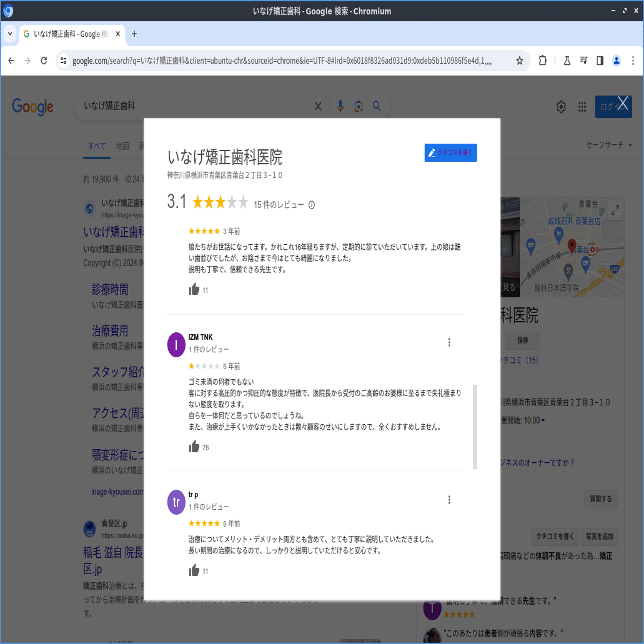Click クチコミを書く button in side panel

pyautogui.click(x=555, y=536)
